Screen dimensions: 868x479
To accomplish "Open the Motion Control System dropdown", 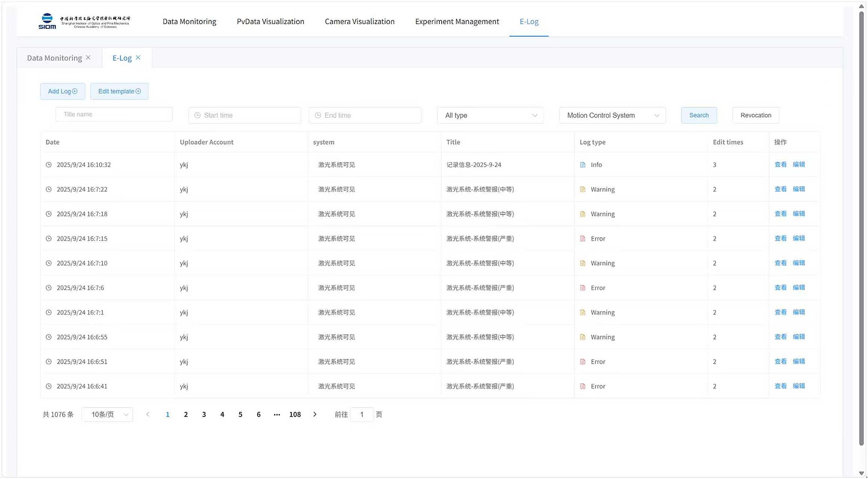I will click(x=612, y=115).
